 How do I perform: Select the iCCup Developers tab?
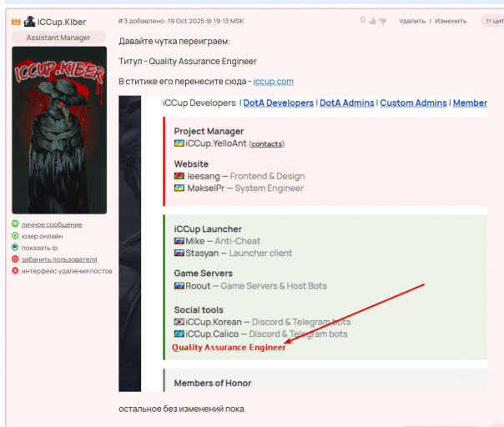(199, 103)
